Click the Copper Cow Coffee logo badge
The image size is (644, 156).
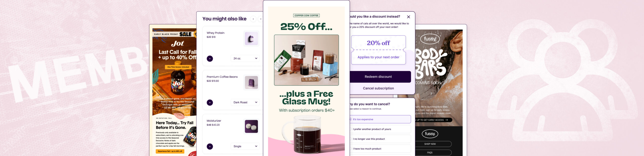click(306, 16)
